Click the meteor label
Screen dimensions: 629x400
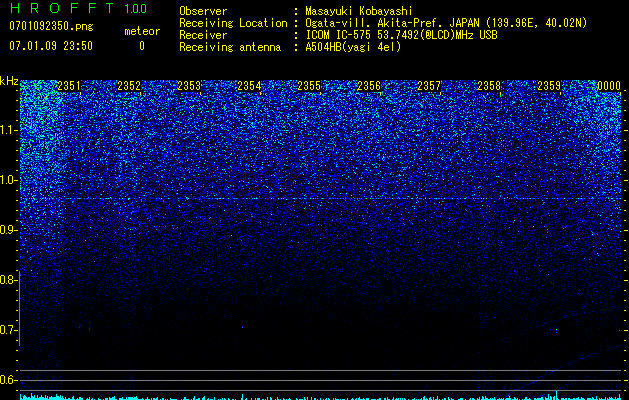click(142, 31)
